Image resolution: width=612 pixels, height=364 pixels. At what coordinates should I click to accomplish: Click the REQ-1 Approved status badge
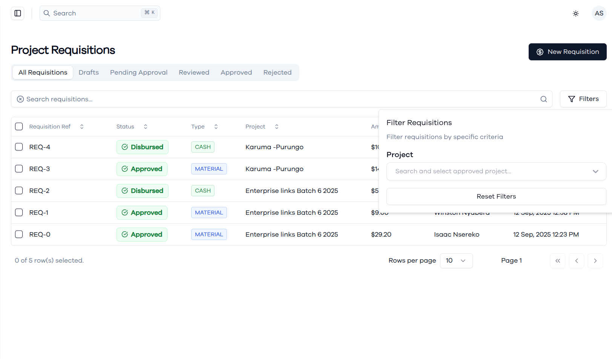(x=142, y=213)
